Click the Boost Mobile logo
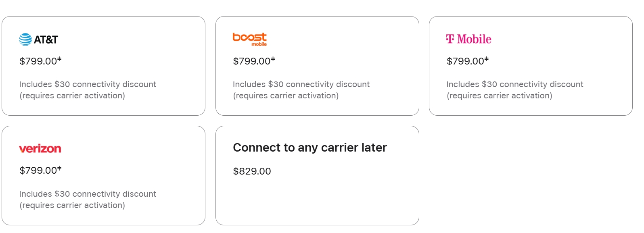Viewport: 644px width, 233px height. pos(250,40)
